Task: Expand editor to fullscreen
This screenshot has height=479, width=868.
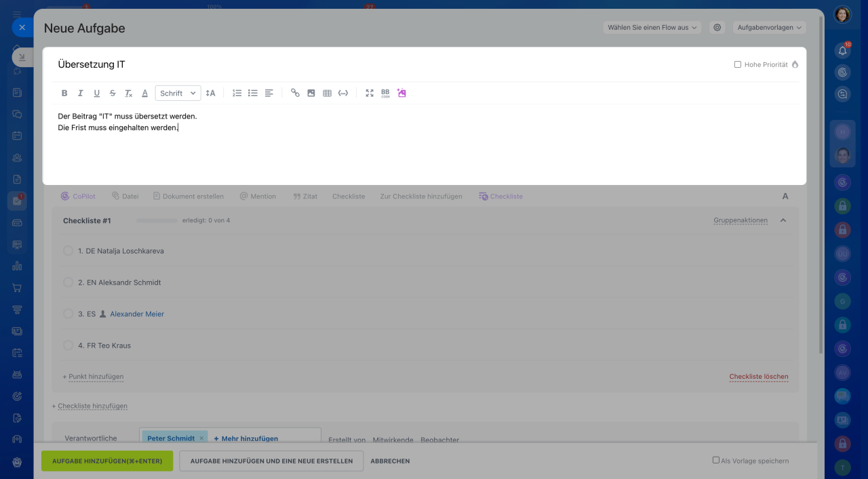Action: (x=370, y=93)
